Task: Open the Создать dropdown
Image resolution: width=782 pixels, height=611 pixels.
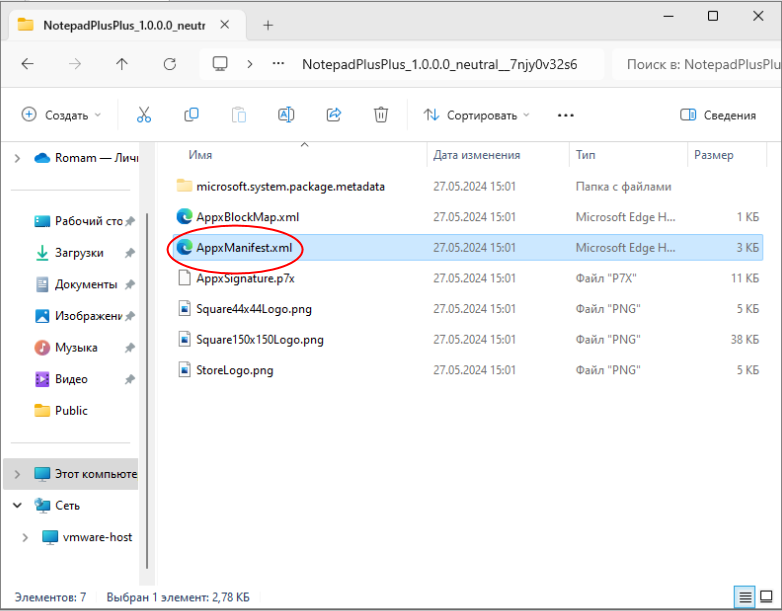Action: (61, 115)
